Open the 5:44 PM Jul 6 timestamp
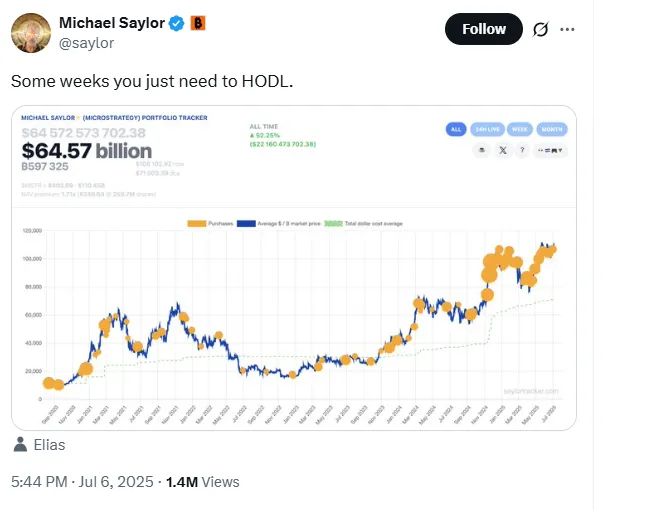Viewport: 658px width, 510px height. pos(81,481)
